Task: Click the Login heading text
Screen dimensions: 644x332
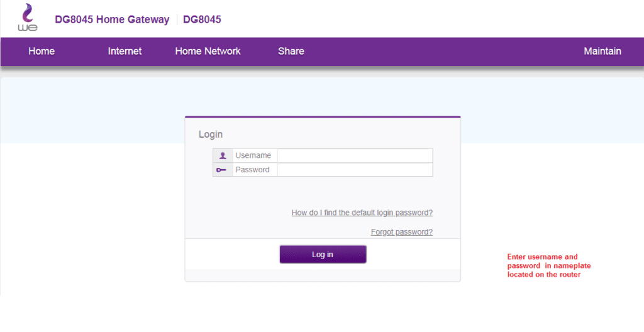Action: [x=211, y=134]
